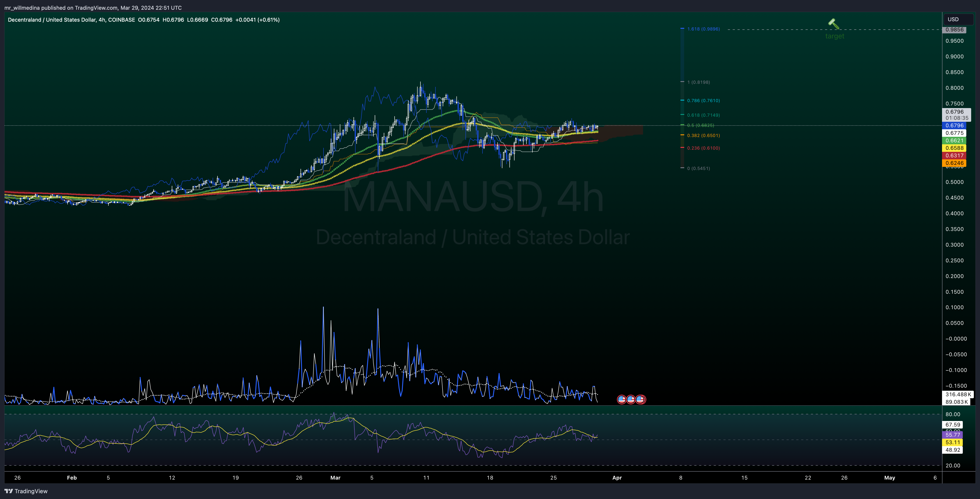Click the 0.6796 price label with countdown 01:08:35

pyautogui.click(x=956, y=115)
